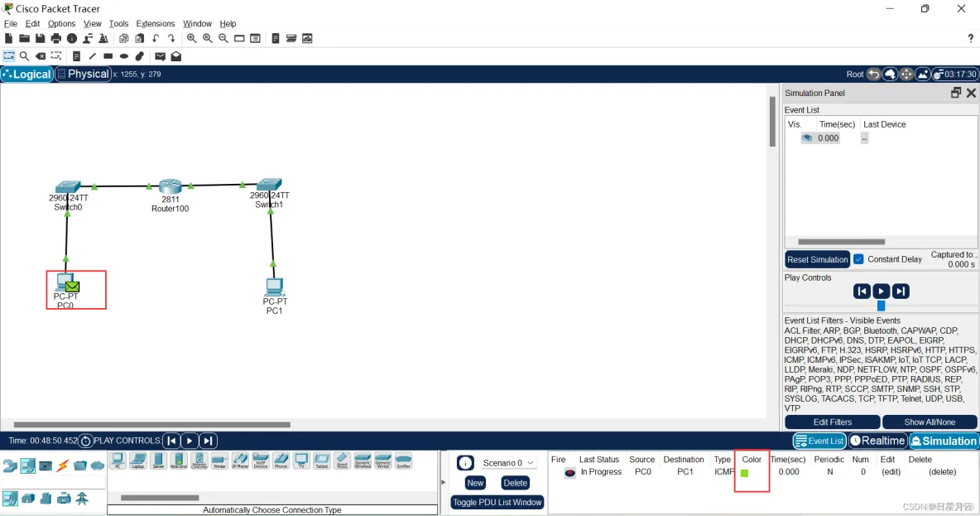Click the Add Complex PDU open envelope
This screenshot has height=516, width=980.
coord(176,56)
